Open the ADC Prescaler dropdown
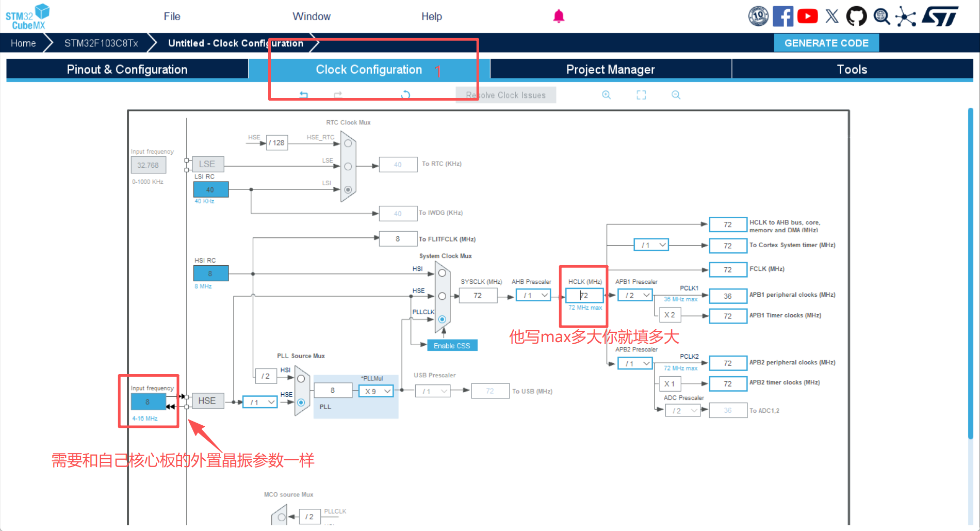Image resolution: width=980 pixels, height=531 pixels. 683,411
